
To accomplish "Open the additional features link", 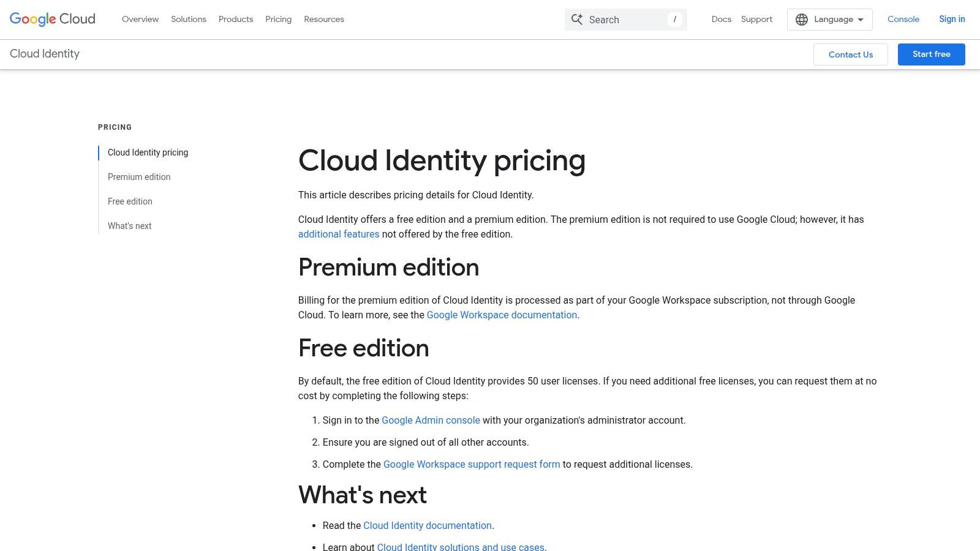I will coord(339,234).
